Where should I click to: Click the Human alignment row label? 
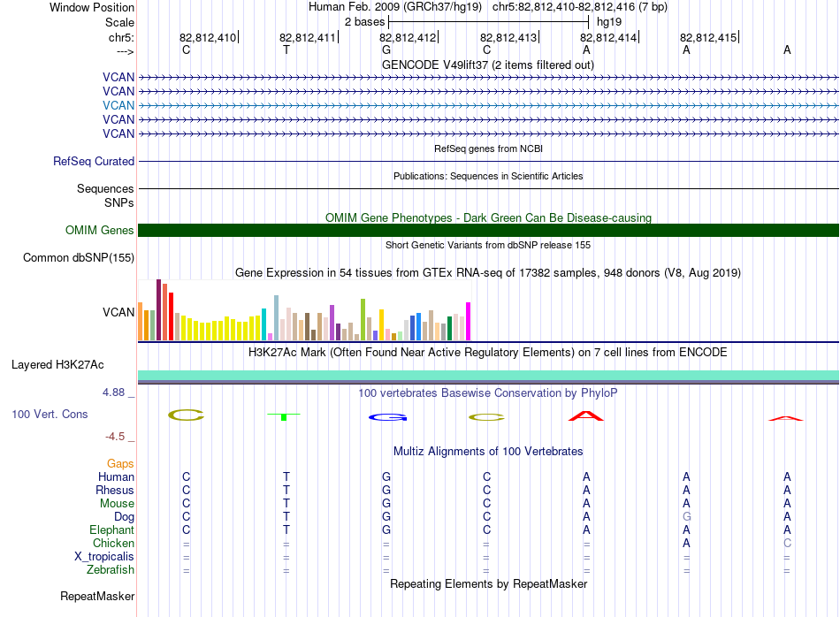coord(116,476)
